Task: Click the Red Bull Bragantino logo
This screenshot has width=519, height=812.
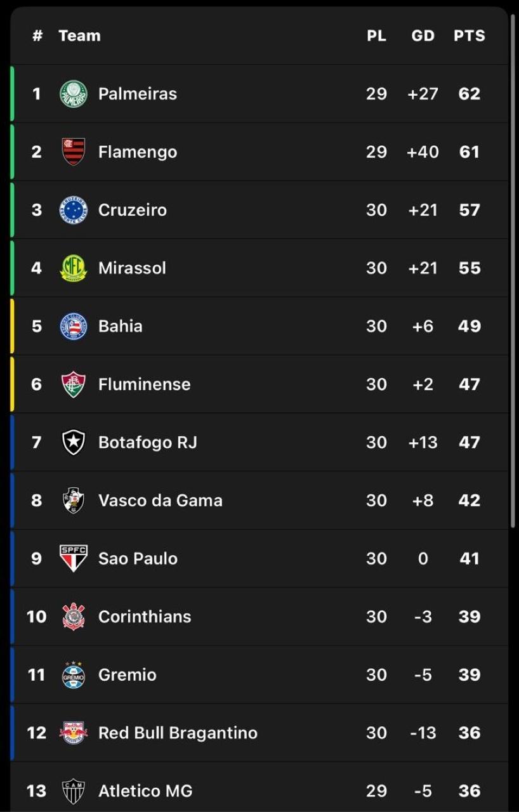Action: [73, 733]
